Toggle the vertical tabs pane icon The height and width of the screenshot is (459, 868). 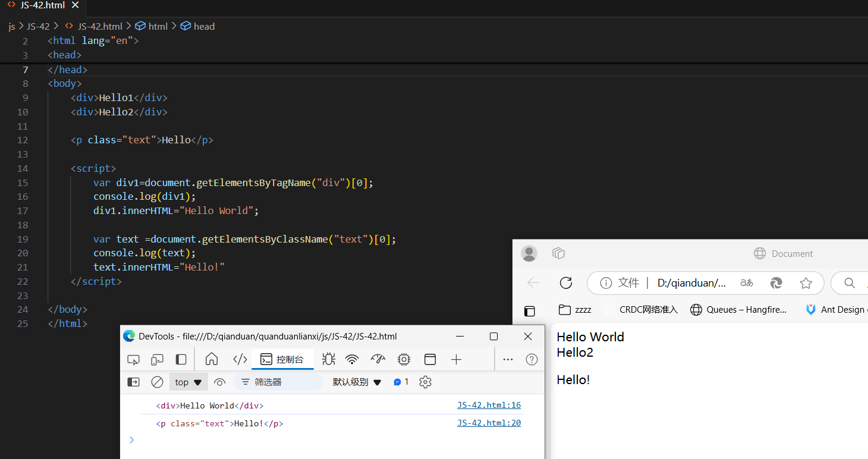[x=529, y=311]
